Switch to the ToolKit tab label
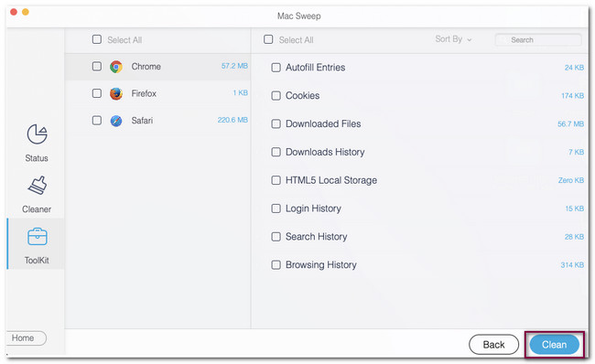The image size is (595, 364). point(37,261)
